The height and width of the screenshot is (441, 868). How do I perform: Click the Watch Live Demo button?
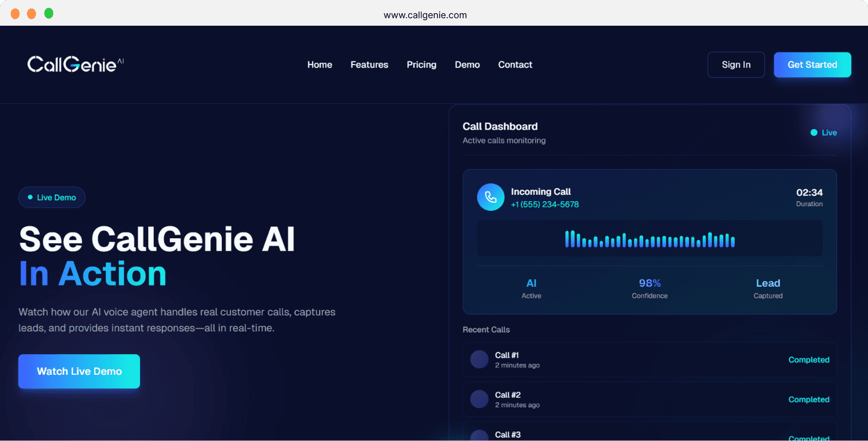pyautogui.click(x=79, y=371)
